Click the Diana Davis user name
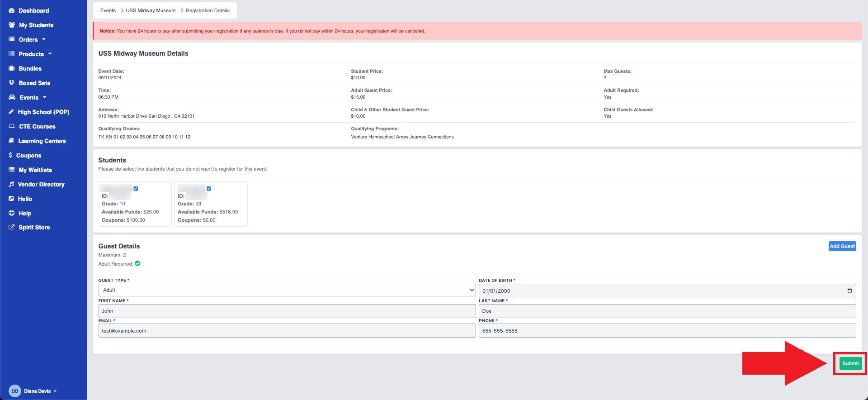The height and width of the screenshot is (400, 868). click(x=38, y=391)
